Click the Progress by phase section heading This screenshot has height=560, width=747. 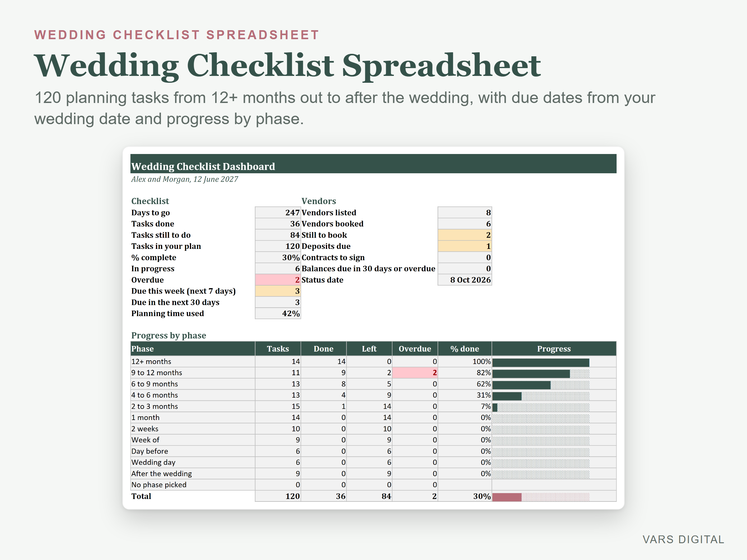(x=168, y=335)
